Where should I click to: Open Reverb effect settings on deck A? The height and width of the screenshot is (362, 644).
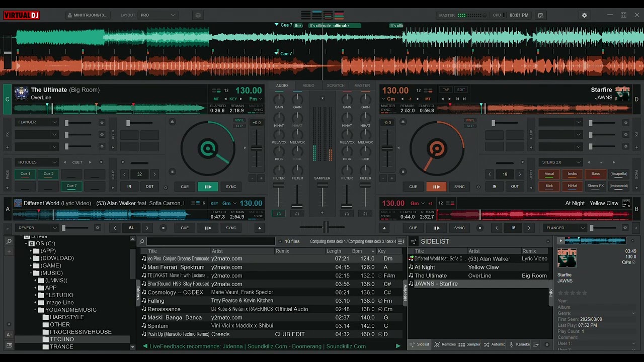pyautogui.click(x=98, y=228)
